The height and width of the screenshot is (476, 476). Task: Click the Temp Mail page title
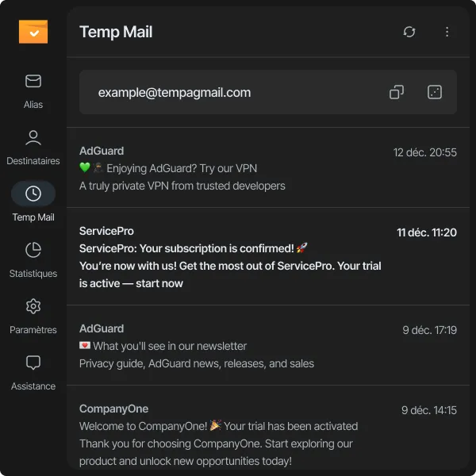pos(116,32)
